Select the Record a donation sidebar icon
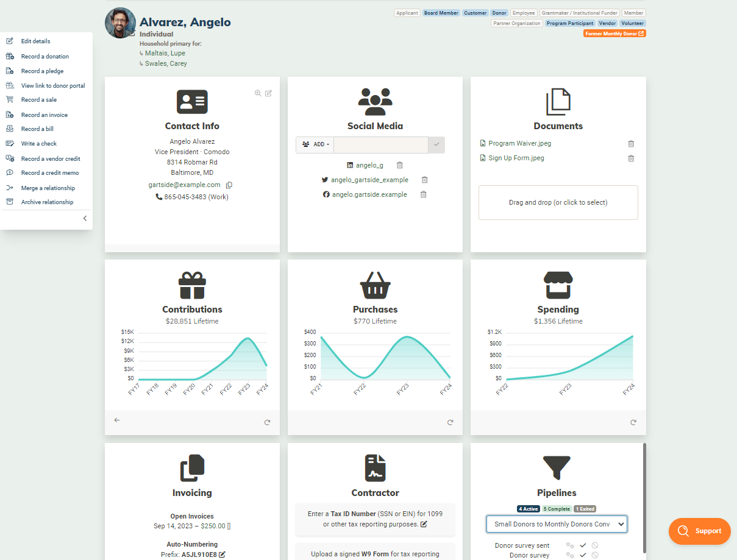The width and height of the screenshot is (737, 560). tap(10, 55)
